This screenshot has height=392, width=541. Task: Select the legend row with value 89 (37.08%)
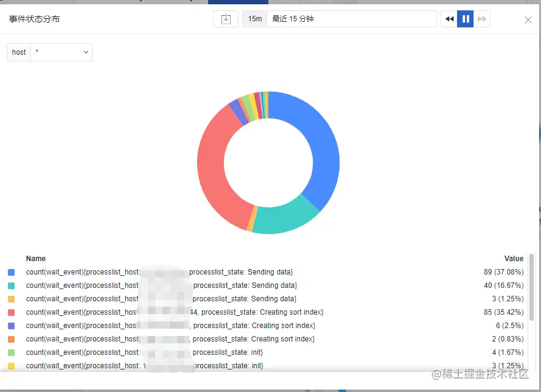(x=266, y=272)
